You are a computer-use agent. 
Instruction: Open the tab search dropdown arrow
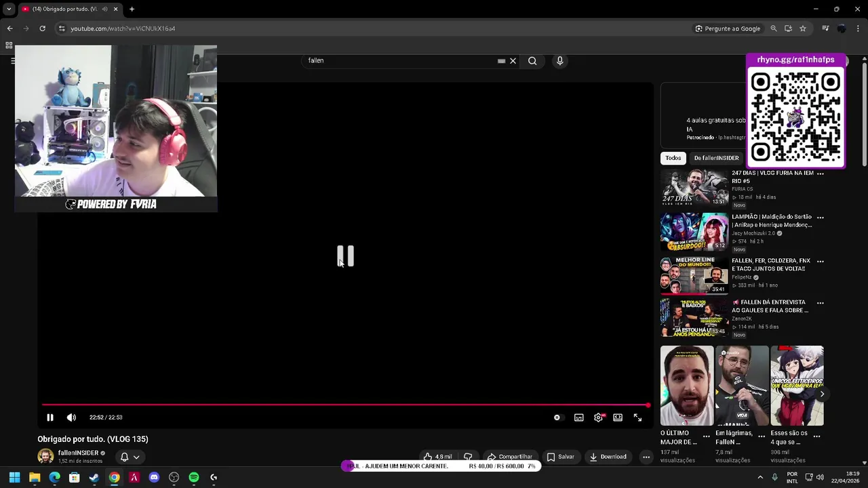9,9
